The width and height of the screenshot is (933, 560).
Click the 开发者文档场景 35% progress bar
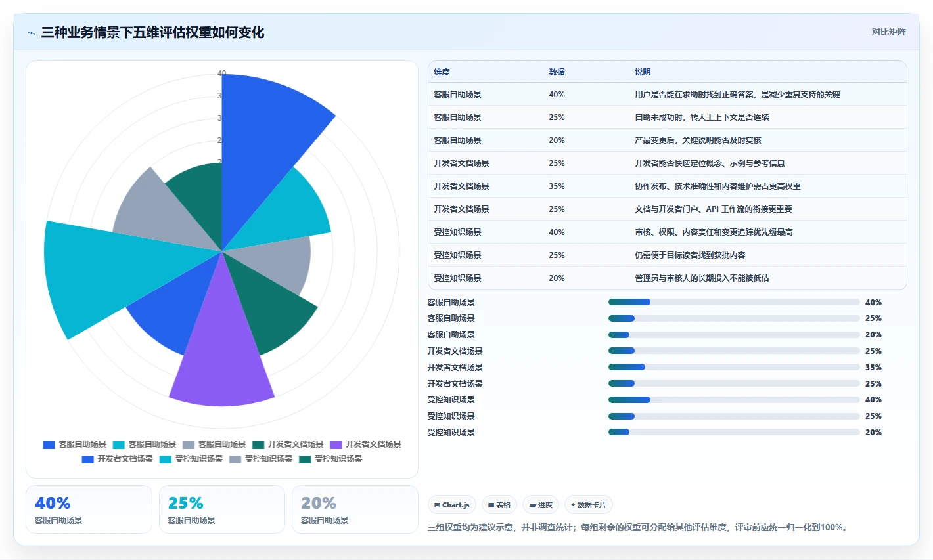click(x=734, y=367)
